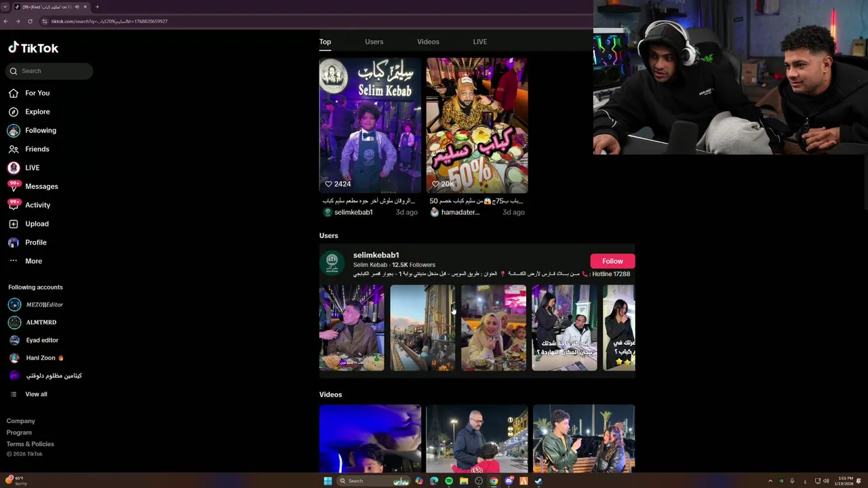Open OBS Studio from the taskbar
Viewport: 868px width, 488px height.
point(479,481)
